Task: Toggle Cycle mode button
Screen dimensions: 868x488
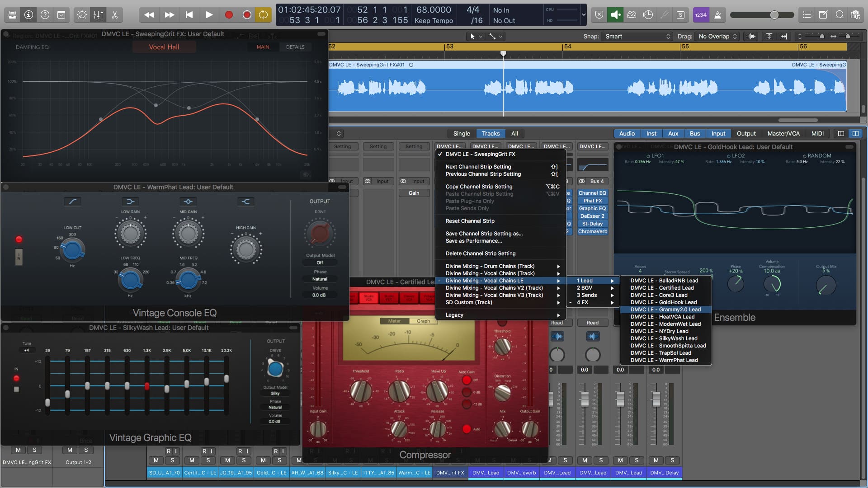Action: pyautogui.click(x=263, y=15)
